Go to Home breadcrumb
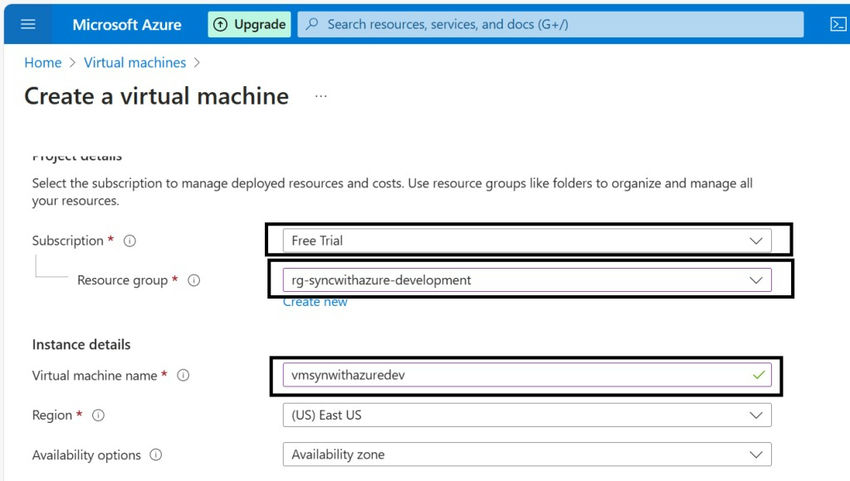The width and height of the screenshot is (850, 481). point(43,62)
